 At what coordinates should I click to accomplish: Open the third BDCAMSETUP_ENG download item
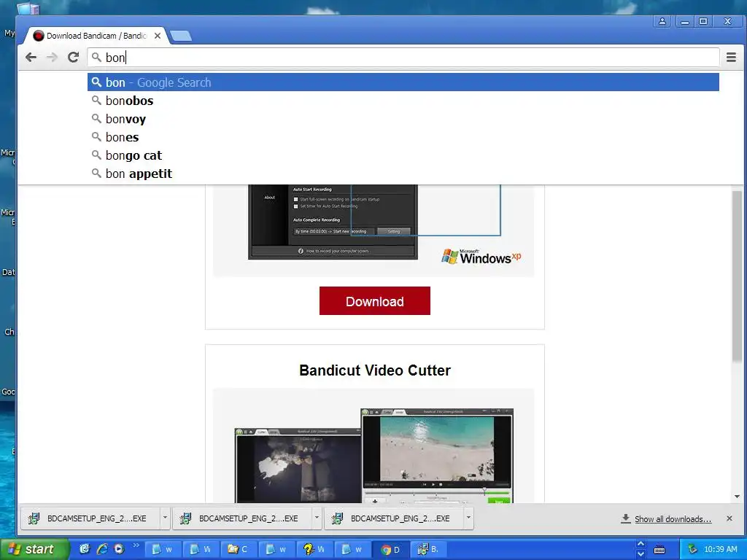[395, 518]
